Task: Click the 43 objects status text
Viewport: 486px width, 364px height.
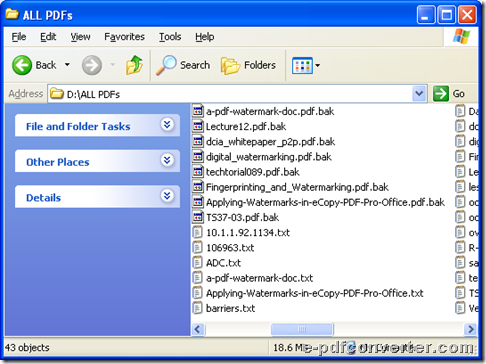Action: click(27, 348)
